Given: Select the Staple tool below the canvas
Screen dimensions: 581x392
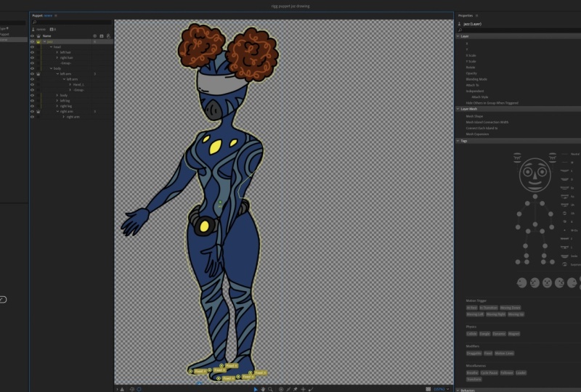Looking at the screenshot, I should [x=311, y=389].
